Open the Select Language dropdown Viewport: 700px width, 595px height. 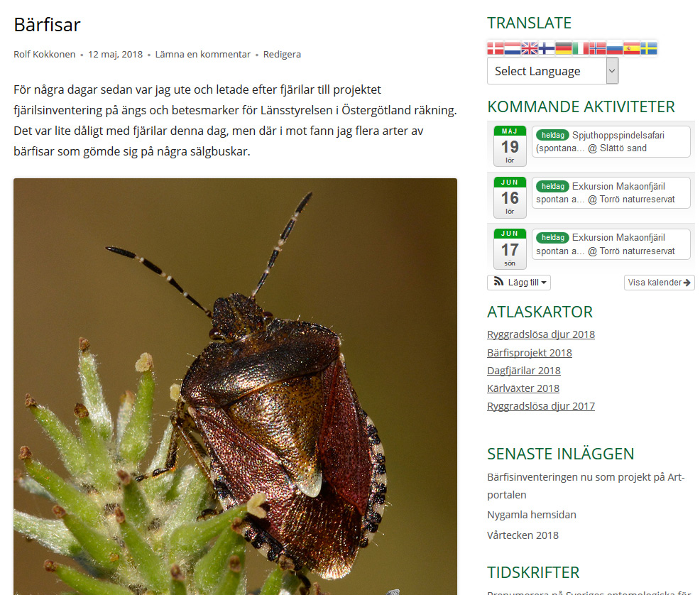[x=552, y=71]
